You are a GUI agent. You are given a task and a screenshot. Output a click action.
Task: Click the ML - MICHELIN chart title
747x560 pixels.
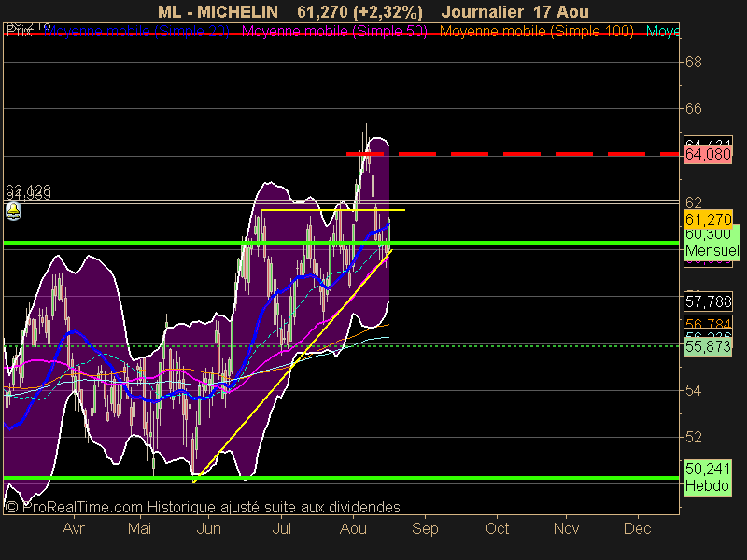pyautogui.click(x=218, y=11)
